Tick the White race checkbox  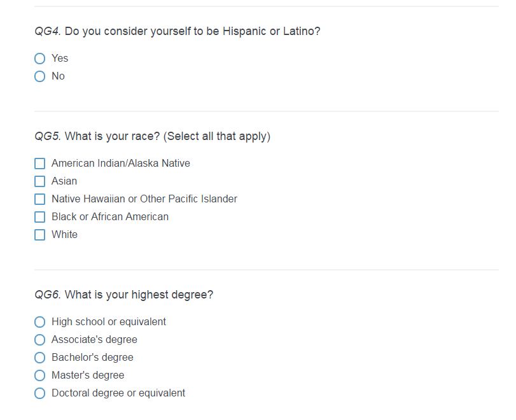[x=40, y=235]
